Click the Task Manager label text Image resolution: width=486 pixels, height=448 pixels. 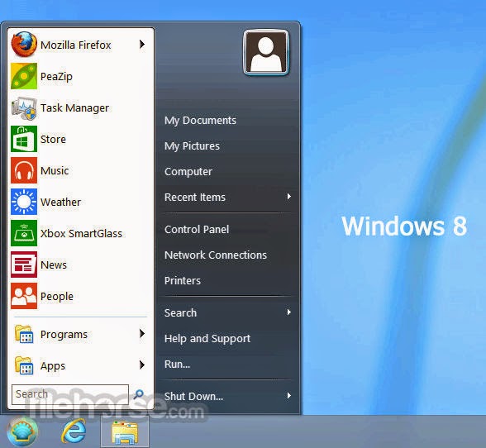pyautogui.click(x=74, y=108)
